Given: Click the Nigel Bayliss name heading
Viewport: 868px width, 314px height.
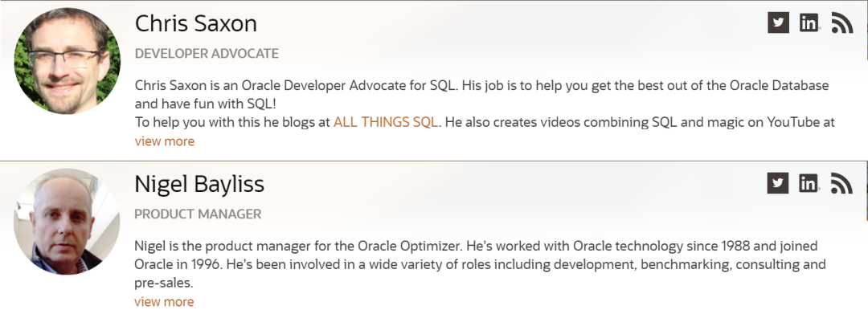Looking at the screenshot, I should click(199, 184).
